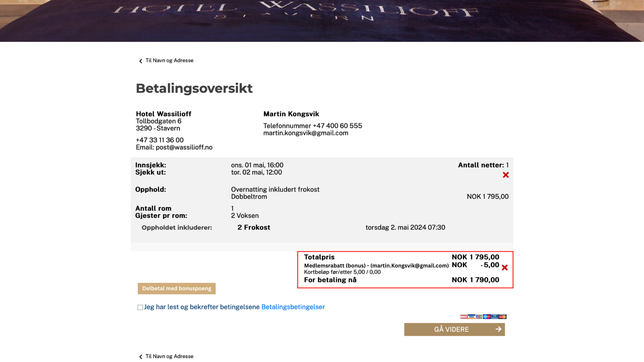Viewport: 644px width, 362px height.
Task: Click the guest email martin.kongsvik@gmail.com
Action: point(306,133)
